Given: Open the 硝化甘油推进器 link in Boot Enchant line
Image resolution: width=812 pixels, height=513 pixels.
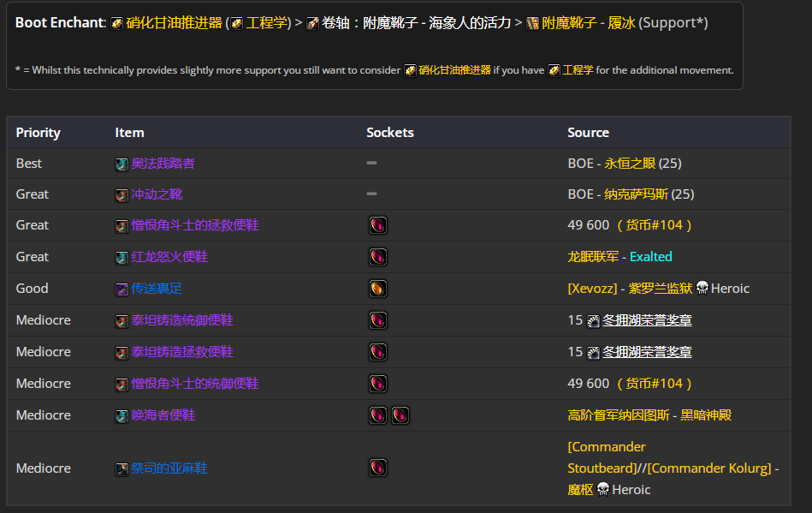Looking at the screenshot, I should pos(174,23).
